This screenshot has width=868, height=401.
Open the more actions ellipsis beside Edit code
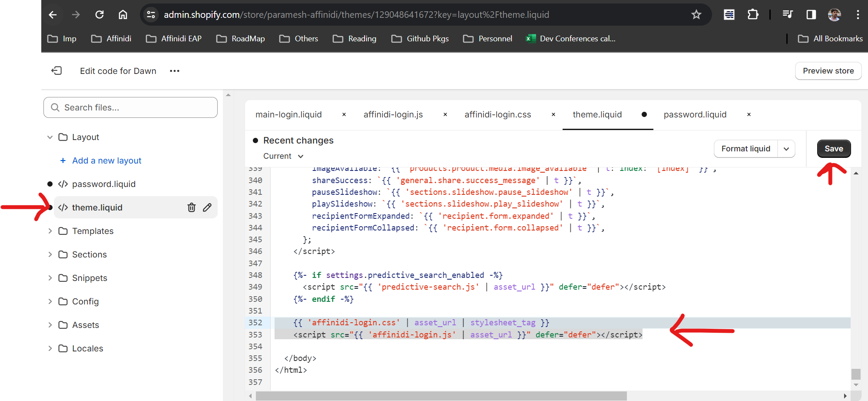pos(175,71)
